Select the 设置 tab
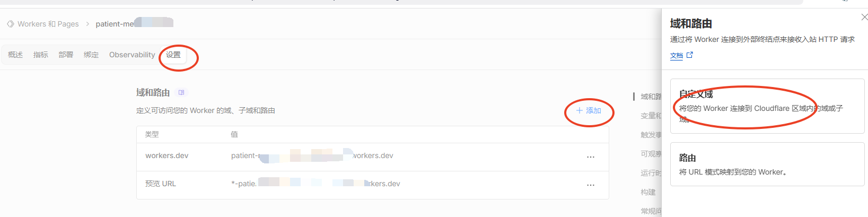868x217 pixels. coord(173,55)
